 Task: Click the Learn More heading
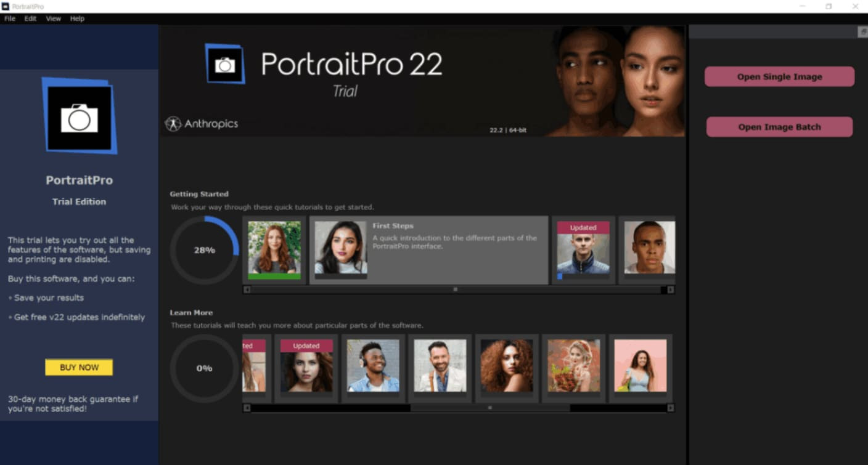click(x=191, y=312)
